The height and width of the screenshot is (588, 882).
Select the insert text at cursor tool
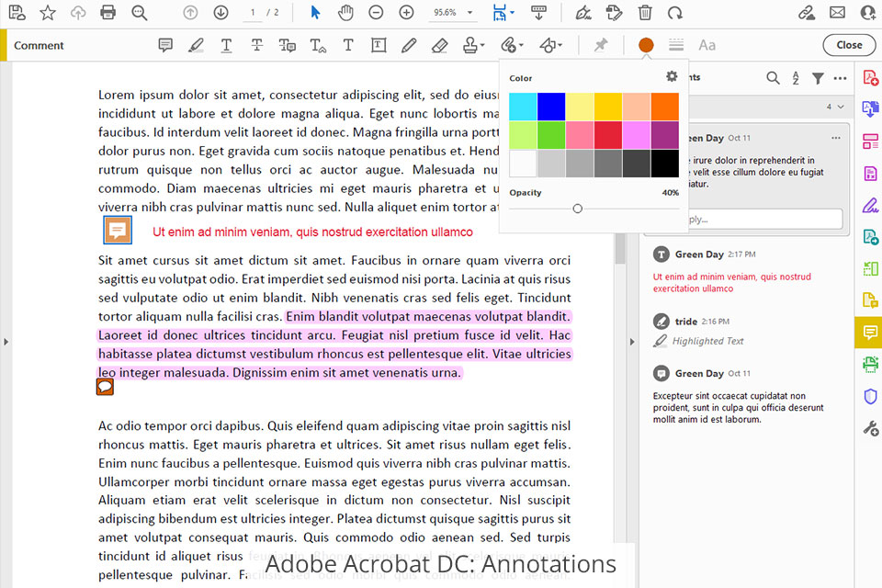(x=318, y=45)
